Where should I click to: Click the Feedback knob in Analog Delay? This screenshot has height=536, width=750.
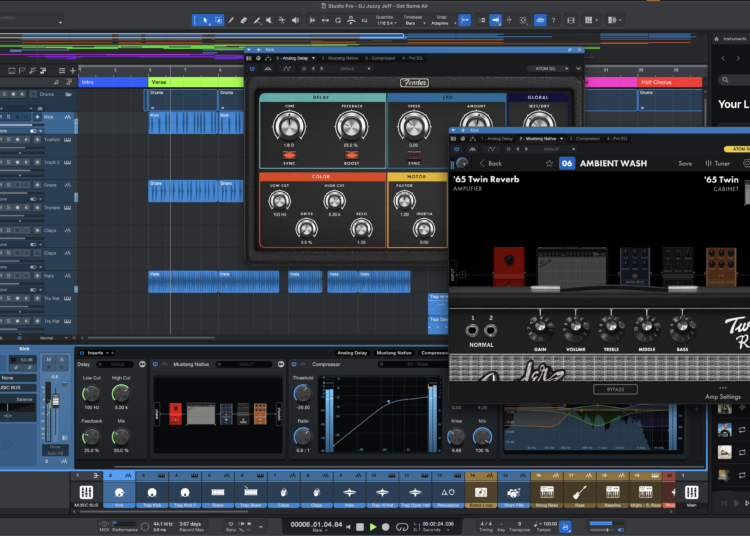point(351,126)
